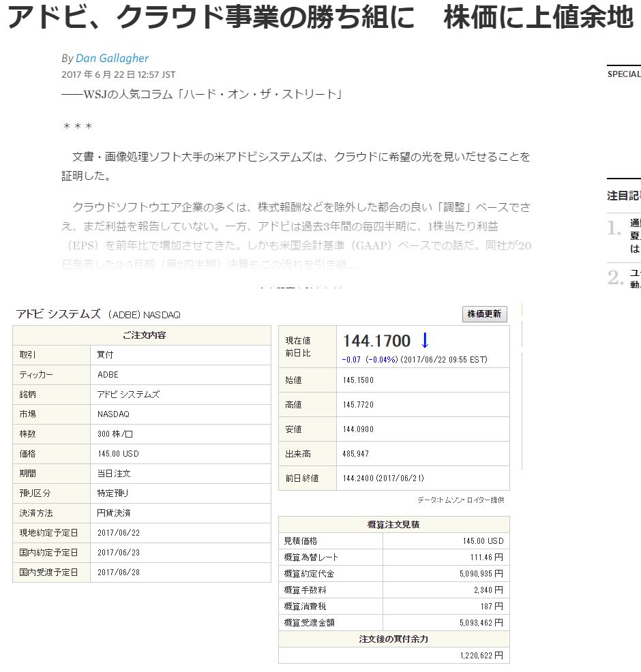
Task: Open author Dan Gallagher's profile link
Action: point(112,59)
